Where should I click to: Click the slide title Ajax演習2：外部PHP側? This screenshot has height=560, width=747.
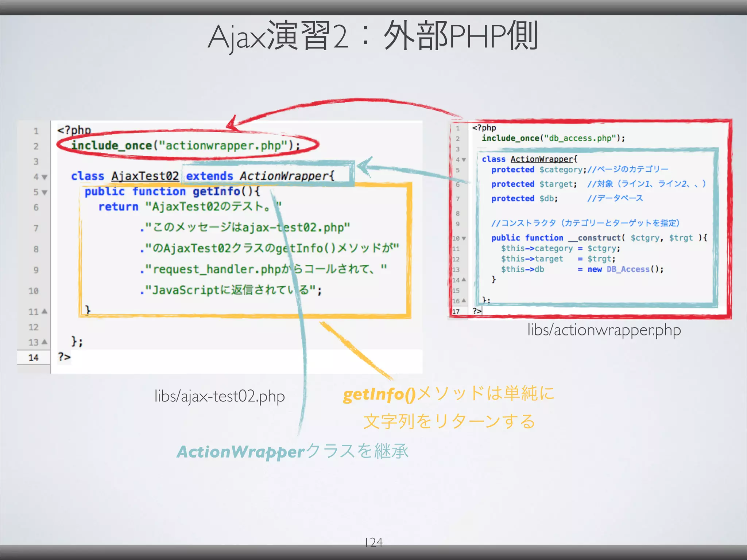373,36
